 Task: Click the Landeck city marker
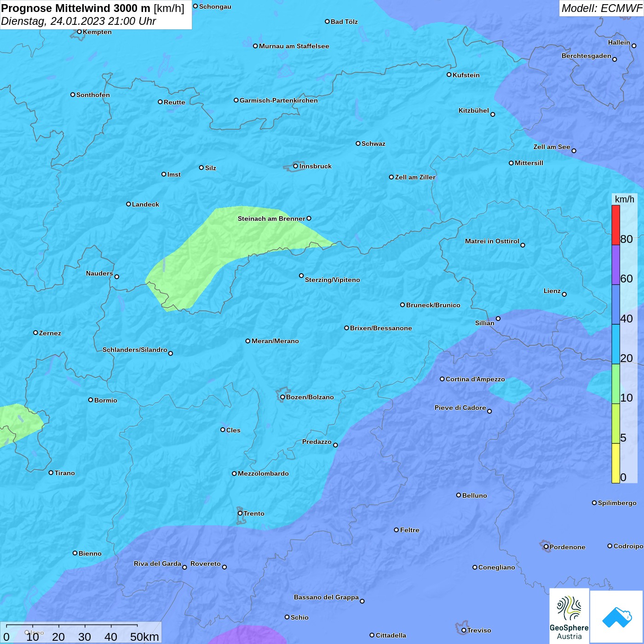pyautogui.click(x=128, y=204)
